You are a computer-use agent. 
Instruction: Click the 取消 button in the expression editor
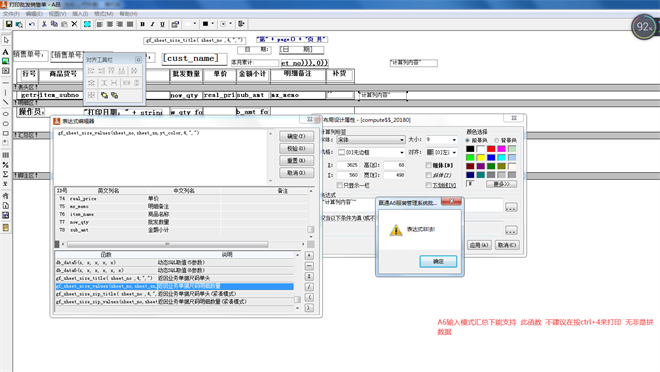tap(296, 173)
